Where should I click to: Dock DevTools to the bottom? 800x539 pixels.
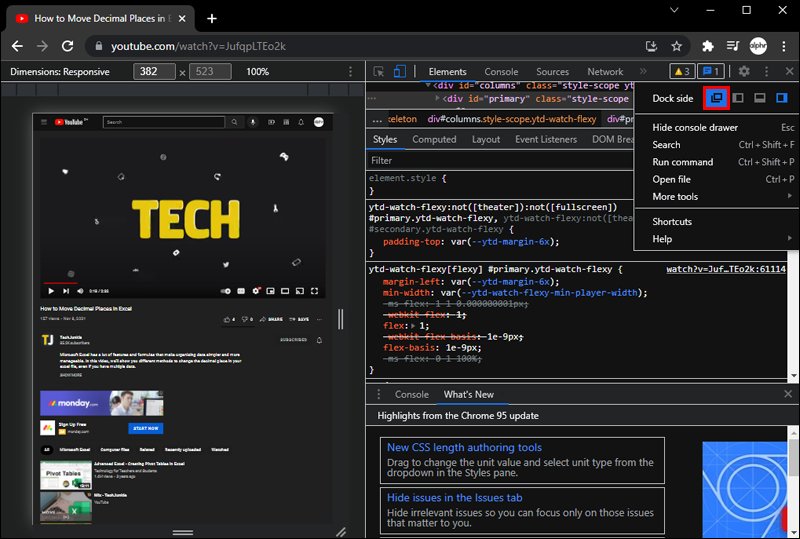click(x=760, y=98)
